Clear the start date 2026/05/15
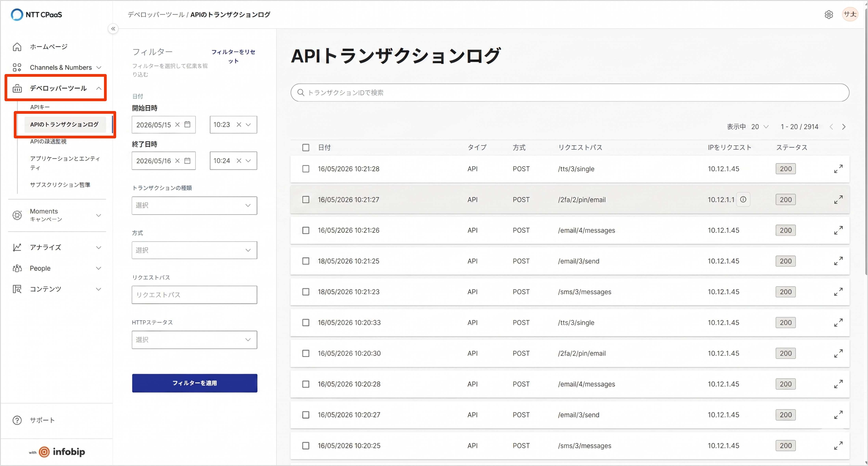Image resolution: width=868 pixels, height=466 pixels. [x=178, y=125]
